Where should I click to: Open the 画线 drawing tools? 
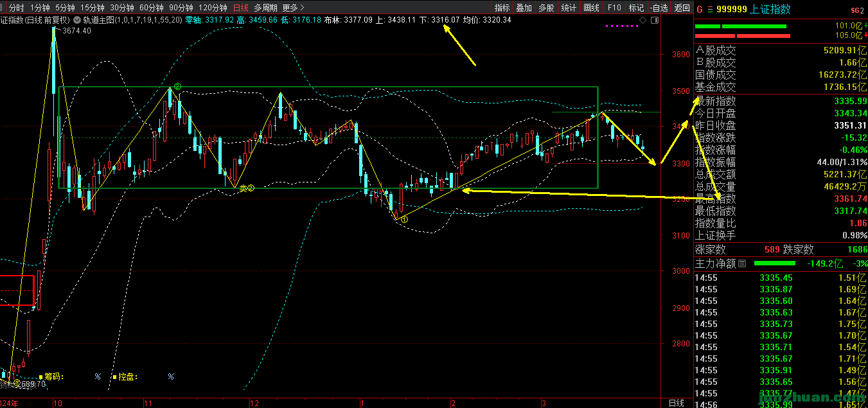click(591, 8)
